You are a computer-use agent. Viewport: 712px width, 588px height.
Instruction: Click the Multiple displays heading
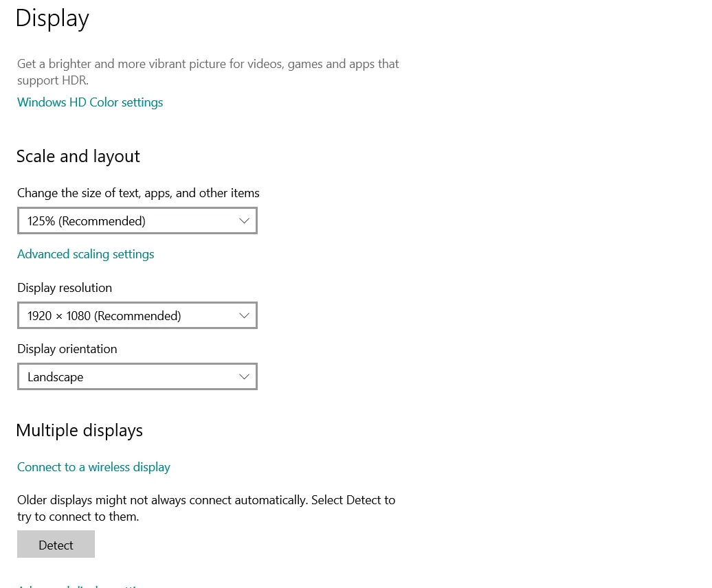click(x=79, y=431)
